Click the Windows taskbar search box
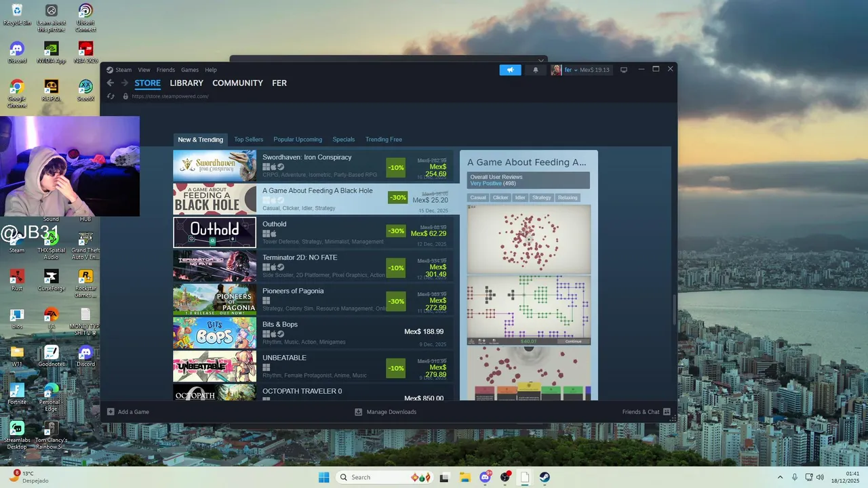This screenshot has height=488, width=868. pyautogui.click(x=385, y=477)
